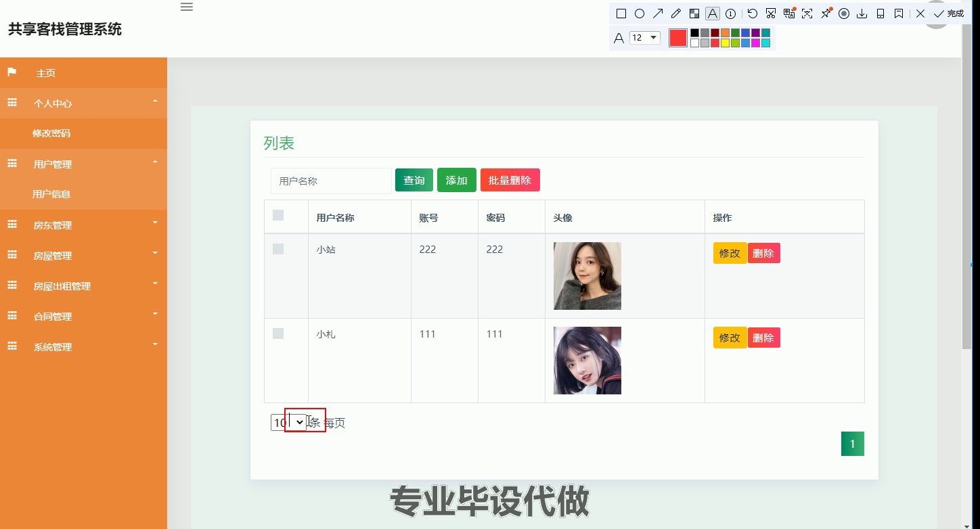Collapse the 用户管理 menu arrow
Viewport: 980px width, 529px height.
(155, 162)
